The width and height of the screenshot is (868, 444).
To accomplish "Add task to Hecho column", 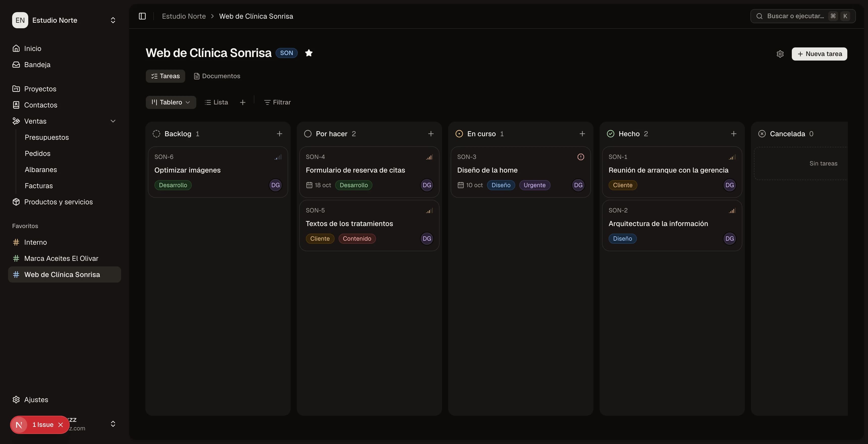I will 733,134.
